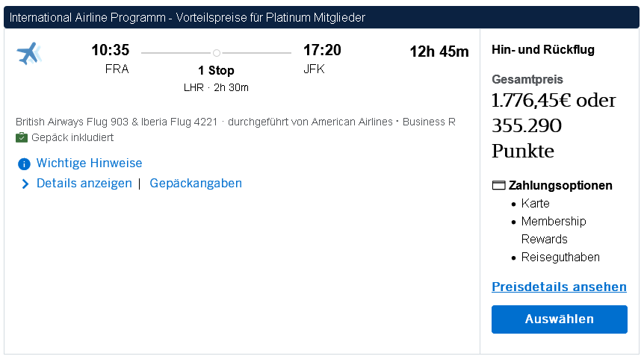
Task: Expand flight details via chevron arrow
Action: (x=25, y=184)
